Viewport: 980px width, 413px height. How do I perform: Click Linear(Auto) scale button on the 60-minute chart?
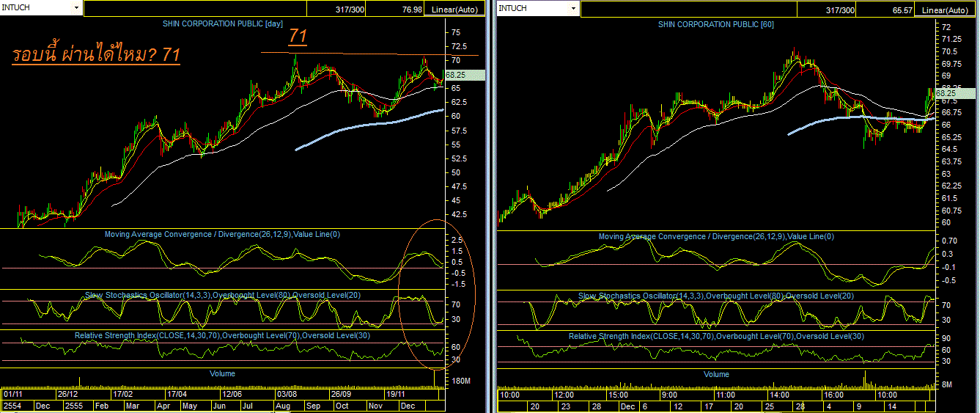[945, 10]
